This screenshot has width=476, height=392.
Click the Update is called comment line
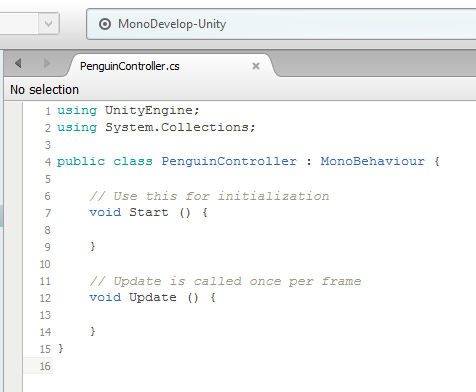[225, 281]
